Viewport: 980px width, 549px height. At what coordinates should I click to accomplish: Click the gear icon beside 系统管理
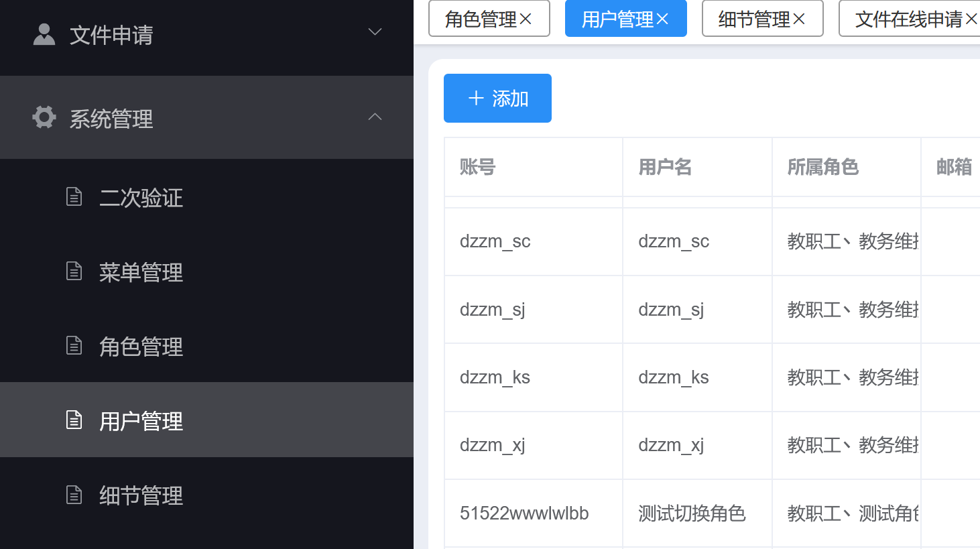click(44, 117)
